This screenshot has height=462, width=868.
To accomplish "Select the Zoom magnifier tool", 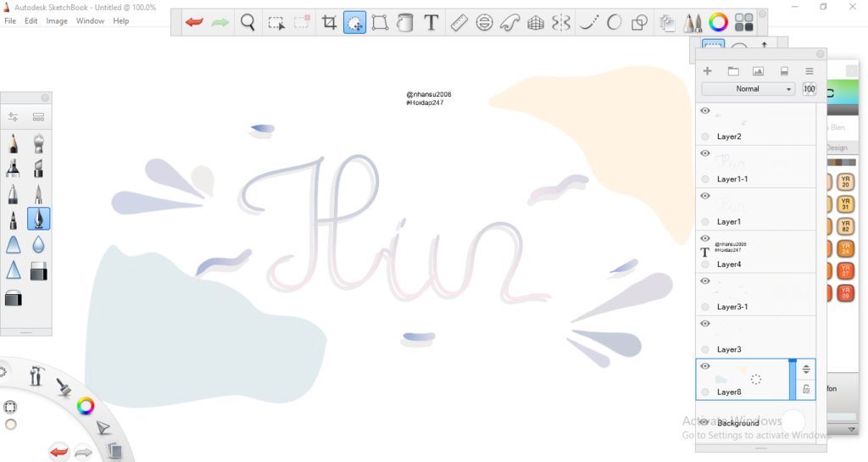I will pos(248,22).
